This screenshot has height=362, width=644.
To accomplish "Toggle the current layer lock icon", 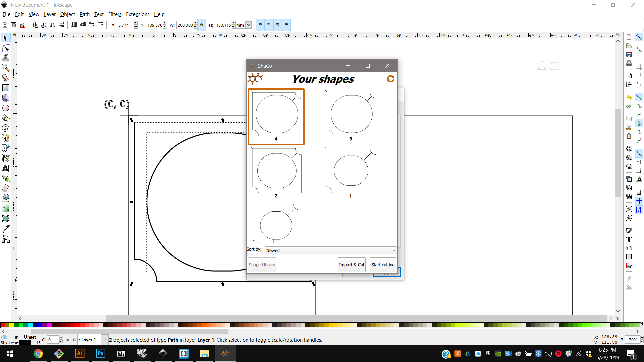I will click(74, 340).
